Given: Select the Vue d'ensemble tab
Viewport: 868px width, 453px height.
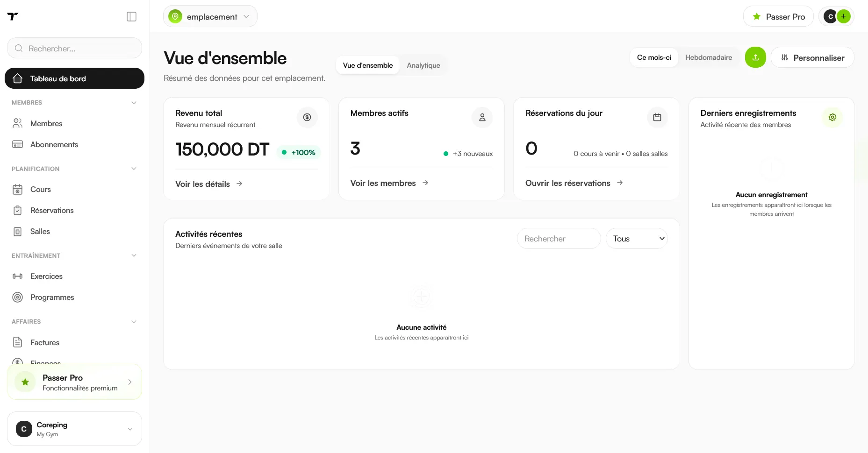Looking at the screenshot, I should (368, 65).
